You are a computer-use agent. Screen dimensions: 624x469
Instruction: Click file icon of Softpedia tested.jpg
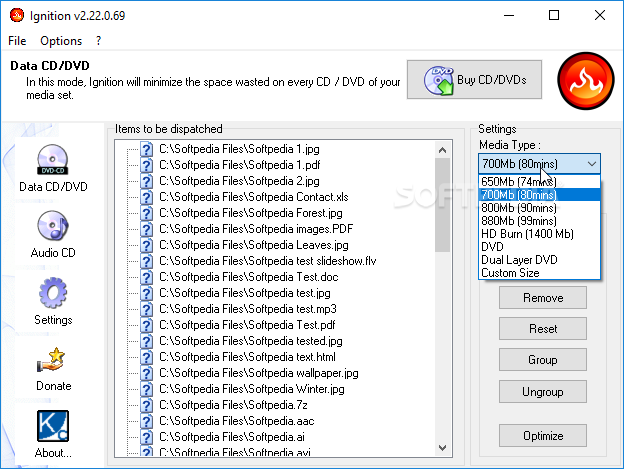(x=146, y=341)
